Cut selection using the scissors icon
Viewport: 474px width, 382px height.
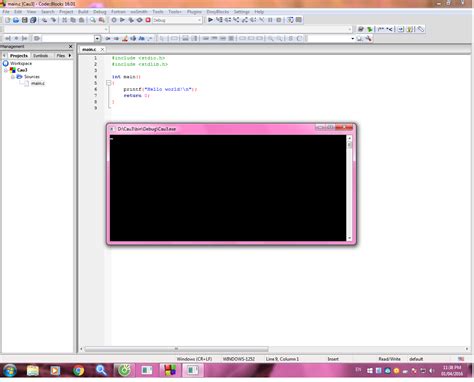click(x=64, y=20)
